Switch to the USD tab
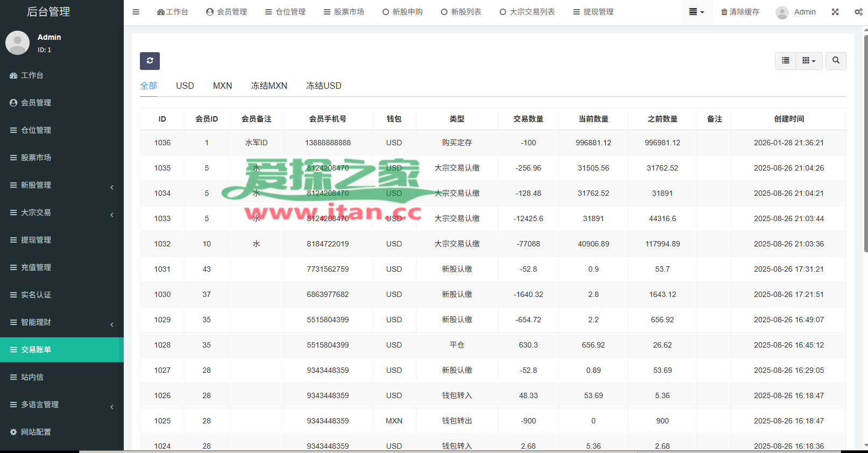The image size is (868, 453). (185, 86)
